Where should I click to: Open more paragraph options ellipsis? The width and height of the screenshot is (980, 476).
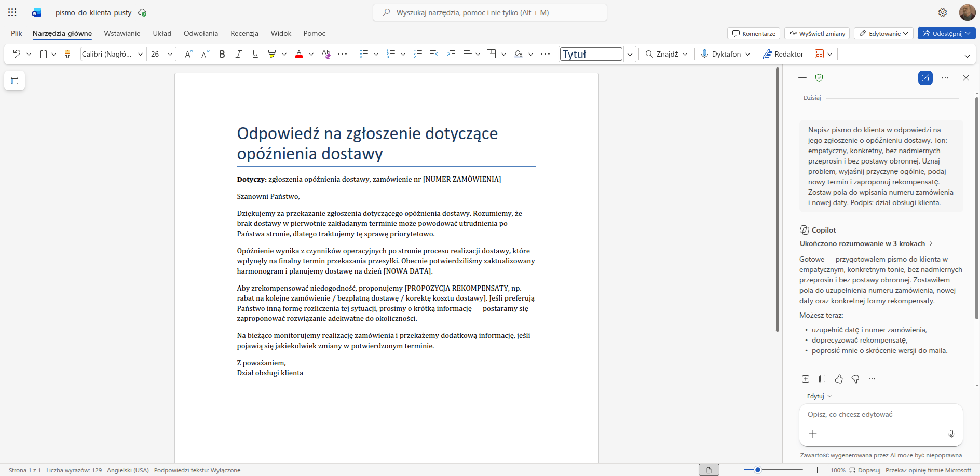pyautogui.click(x=545, y=54)
